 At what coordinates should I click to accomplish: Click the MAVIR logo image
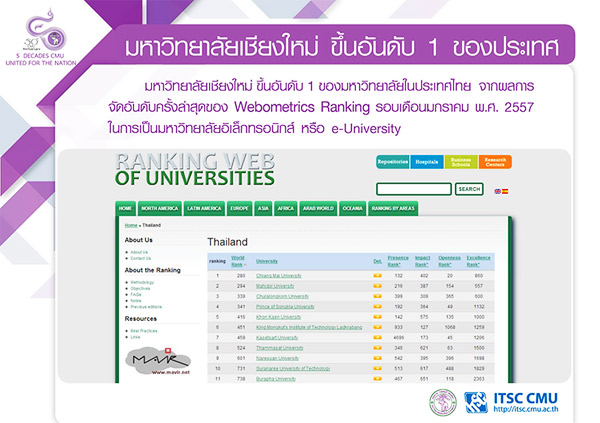(158, 361)
